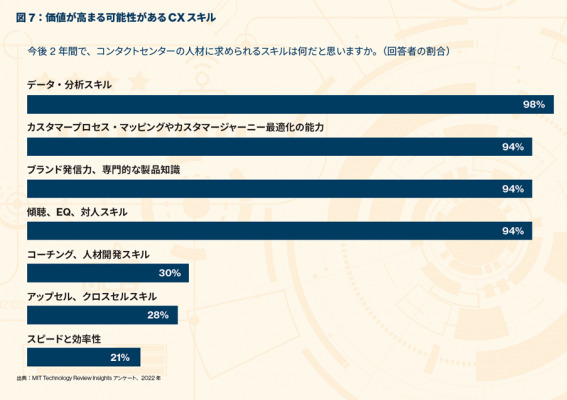Click the 30% value label
The height and width of the screenshot is (400, 567).
coord(170,273)
